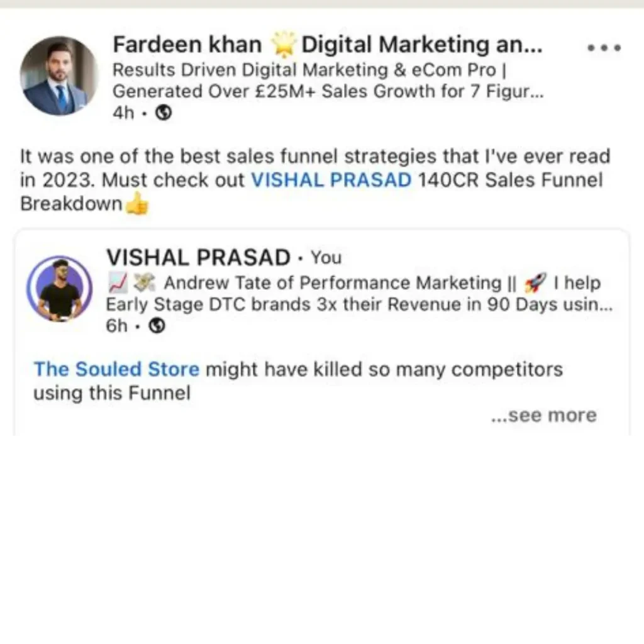
Task: Open the shared post body about competitors
Action: point(298,381)
